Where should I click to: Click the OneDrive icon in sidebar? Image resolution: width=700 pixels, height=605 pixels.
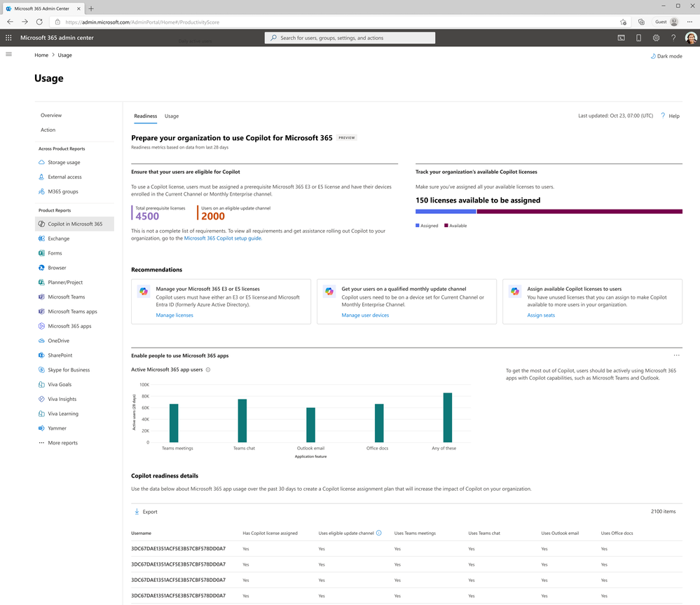click(x=41, y=341)
